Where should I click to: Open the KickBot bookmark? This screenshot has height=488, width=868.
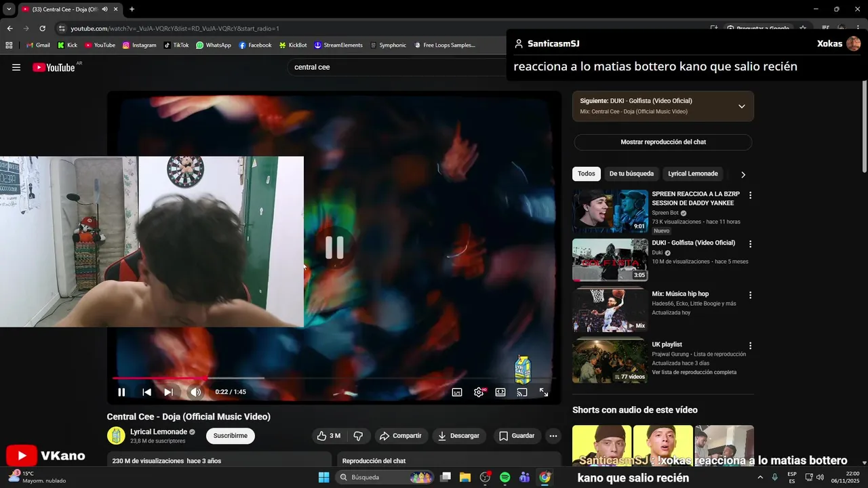pos(292,45)
